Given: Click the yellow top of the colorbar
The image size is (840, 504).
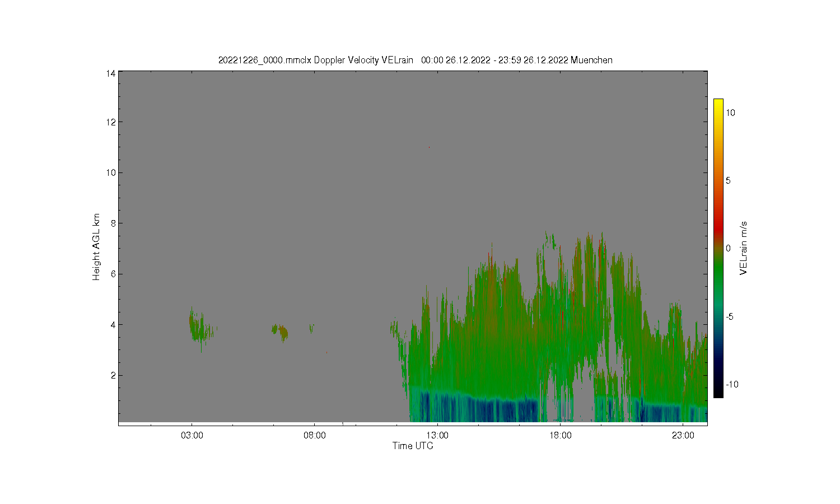Looking at the screenshot, I should point(718,104).
